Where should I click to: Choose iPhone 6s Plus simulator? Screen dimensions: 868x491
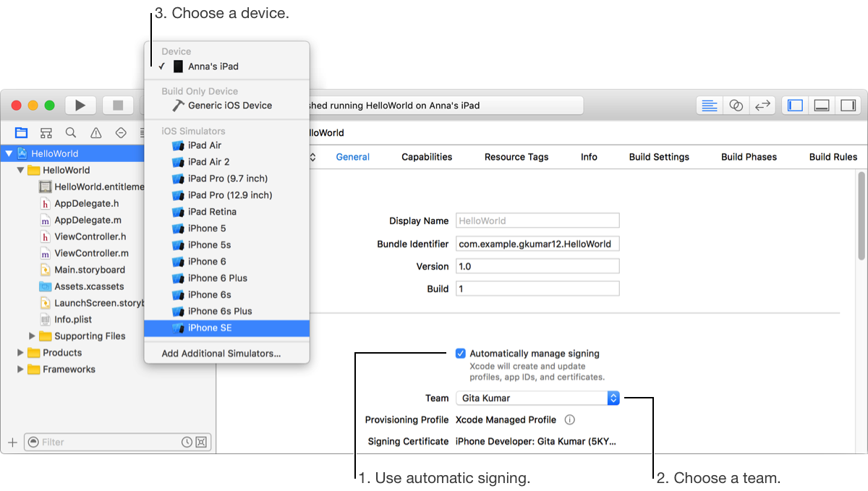coord(227,312)
